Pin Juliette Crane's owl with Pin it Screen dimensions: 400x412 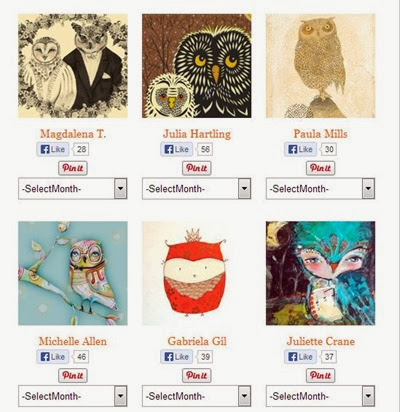click(x=321, y=376)
